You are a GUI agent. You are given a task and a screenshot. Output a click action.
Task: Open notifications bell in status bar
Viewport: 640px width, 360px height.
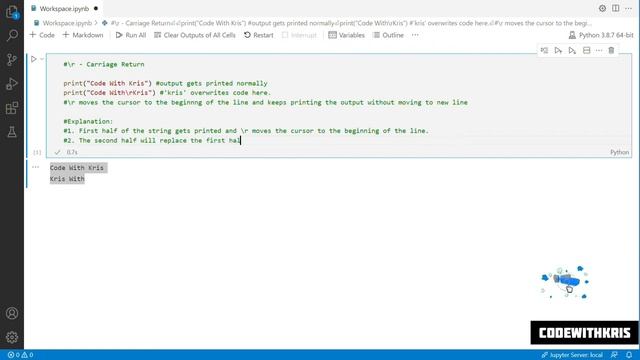(629, 355)
